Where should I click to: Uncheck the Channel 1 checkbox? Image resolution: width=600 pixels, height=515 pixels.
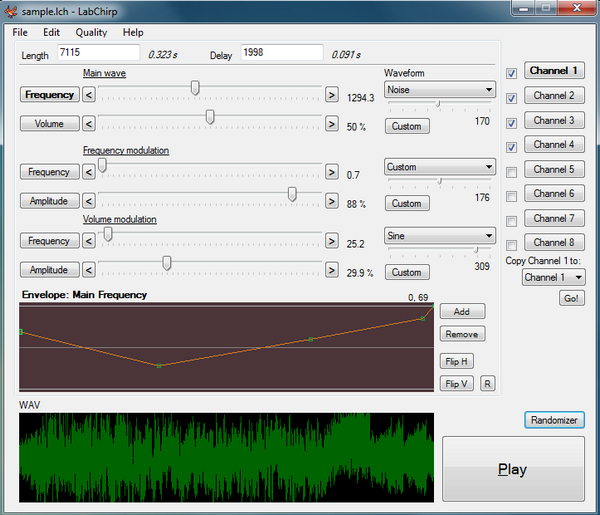click(511, 73)
